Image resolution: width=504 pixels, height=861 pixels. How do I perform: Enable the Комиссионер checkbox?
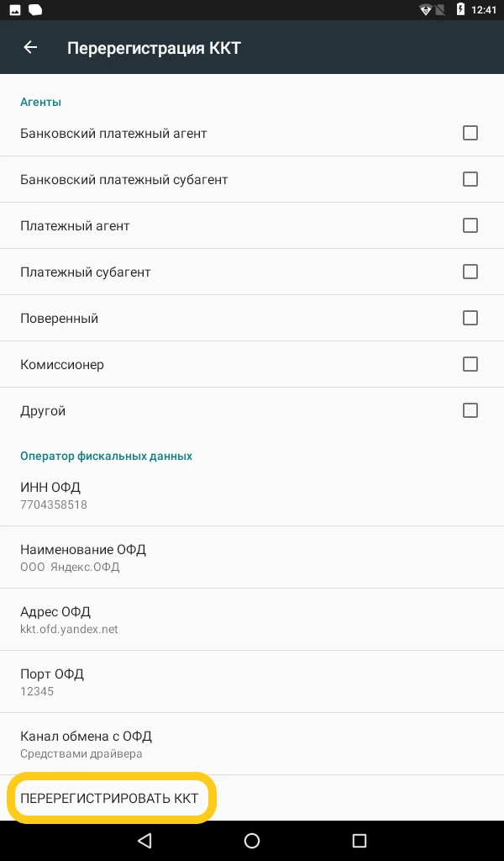[470, 364]
